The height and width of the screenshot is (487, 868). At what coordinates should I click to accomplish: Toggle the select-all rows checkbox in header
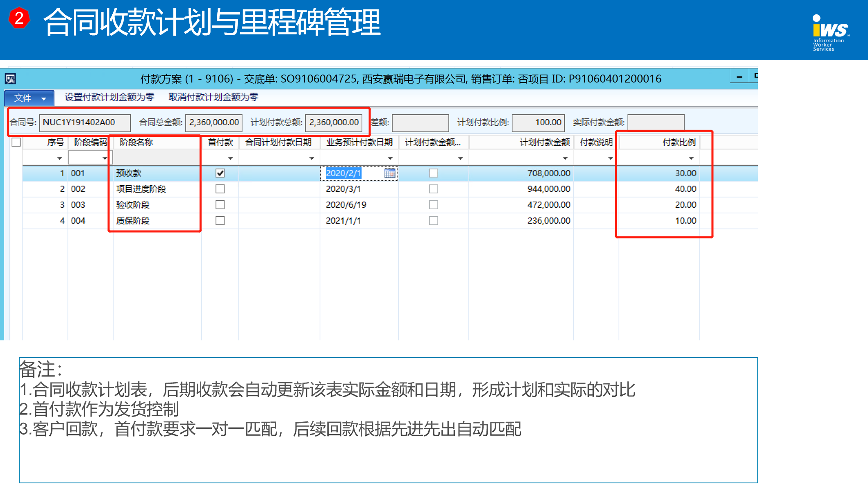(16, 142)
